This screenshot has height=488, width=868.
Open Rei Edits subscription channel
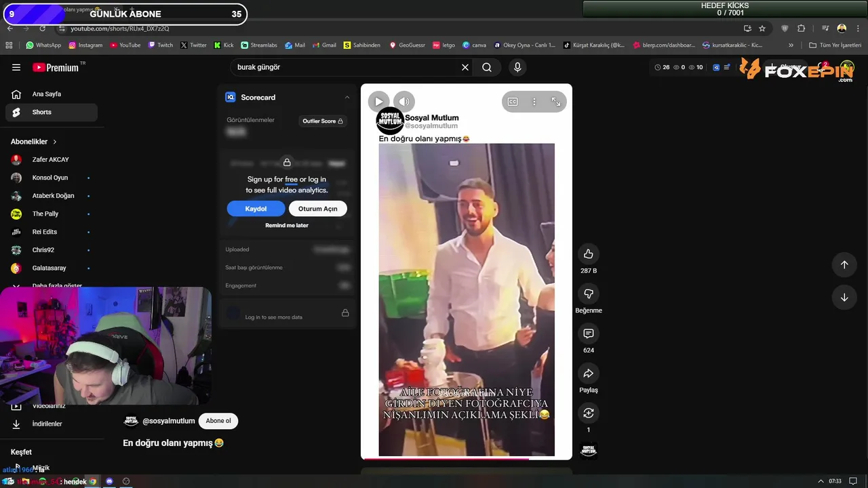[52, 232]
